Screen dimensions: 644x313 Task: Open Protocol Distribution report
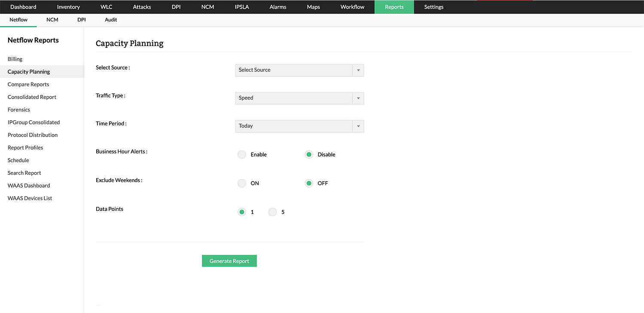(33, 135)
